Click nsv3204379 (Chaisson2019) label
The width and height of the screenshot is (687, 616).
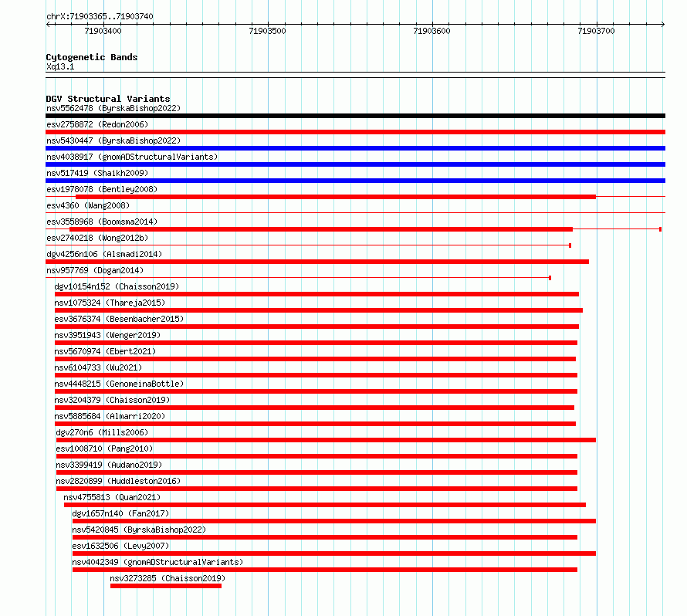tap(112, 400)
